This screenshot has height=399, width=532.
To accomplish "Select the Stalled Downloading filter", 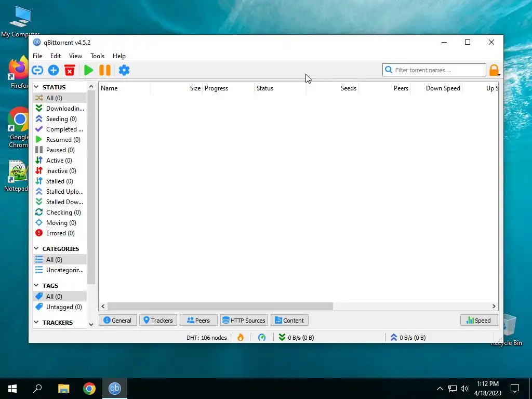I will click(60, 202).
